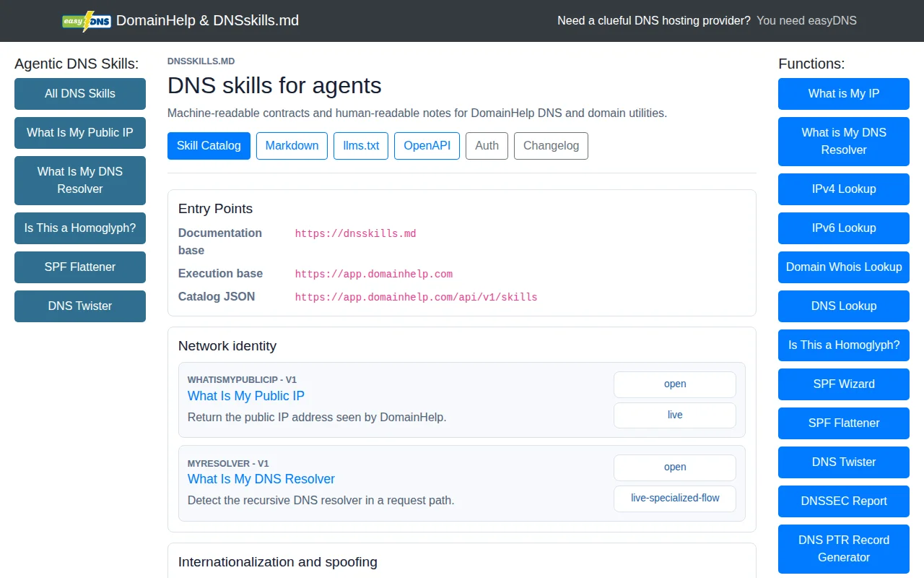Open the DNSSEC Report function

[844, 501]
